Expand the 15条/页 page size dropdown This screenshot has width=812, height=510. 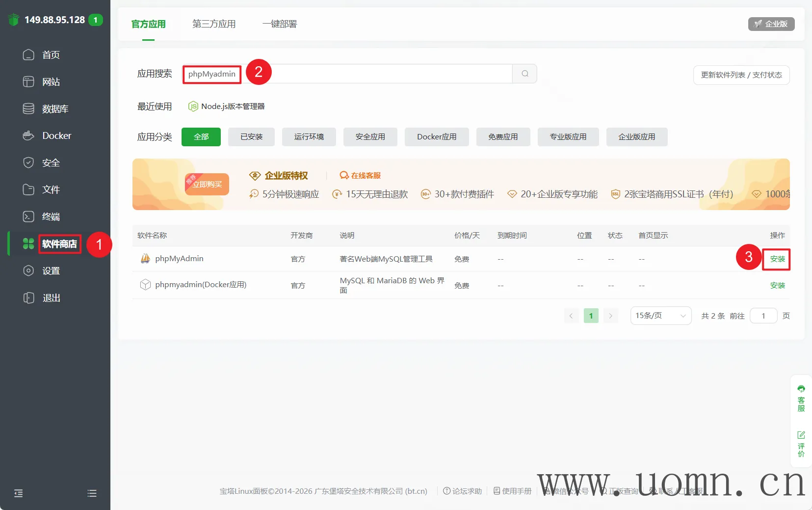660,316
